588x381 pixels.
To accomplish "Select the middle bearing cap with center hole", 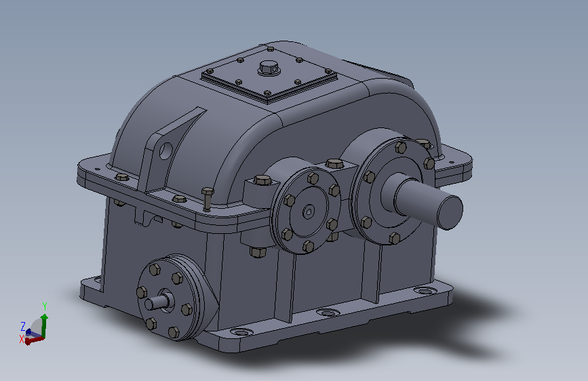I will 306,210.
